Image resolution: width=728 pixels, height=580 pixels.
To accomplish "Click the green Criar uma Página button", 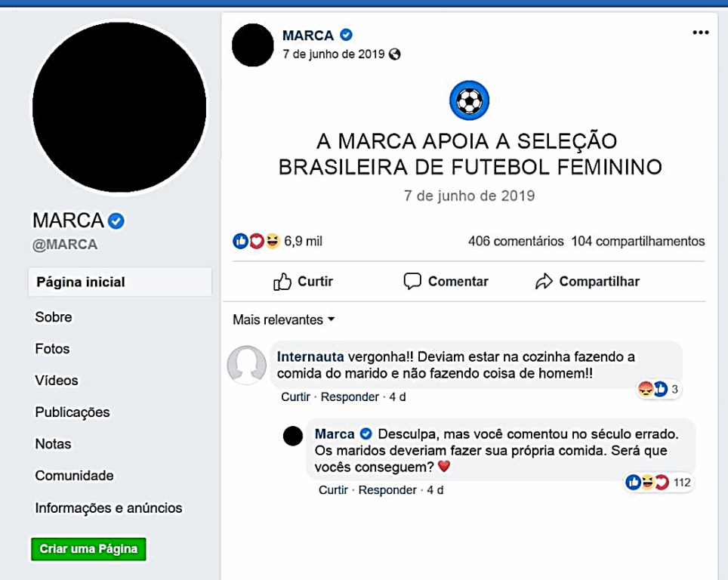I will coord(88,549).
